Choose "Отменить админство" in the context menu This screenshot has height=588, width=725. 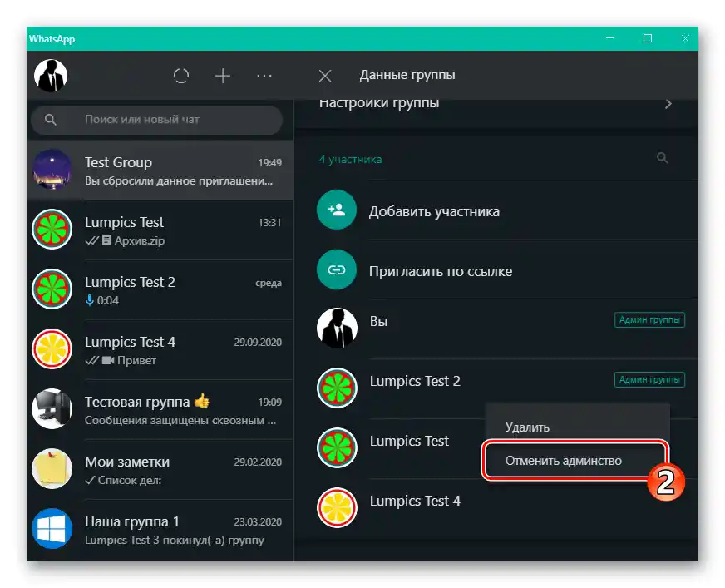(575, 460)
